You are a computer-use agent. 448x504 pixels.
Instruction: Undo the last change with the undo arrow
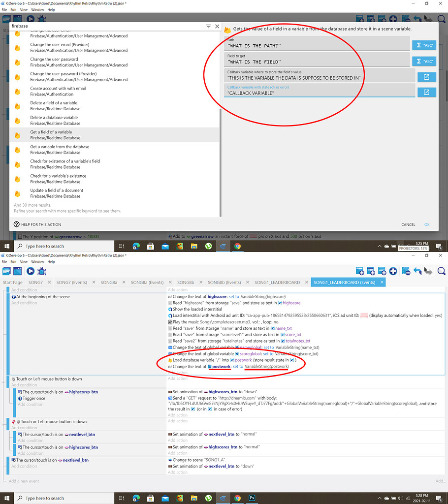(x=417, y=271)
